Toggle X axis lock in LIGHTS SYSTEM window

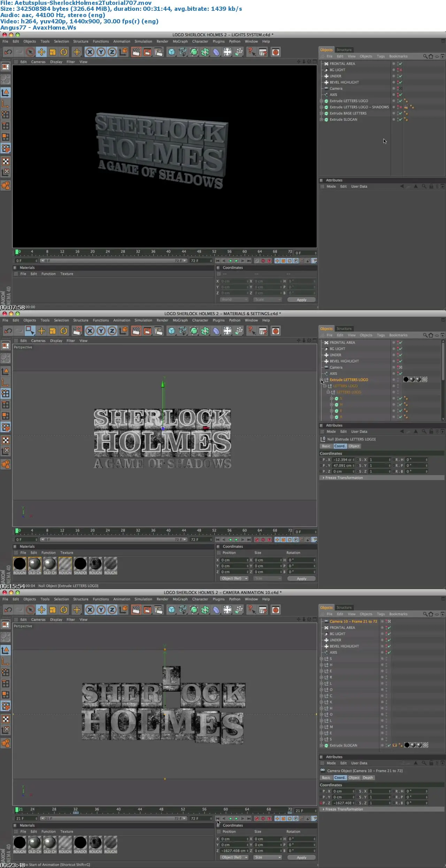click(90, 52)
